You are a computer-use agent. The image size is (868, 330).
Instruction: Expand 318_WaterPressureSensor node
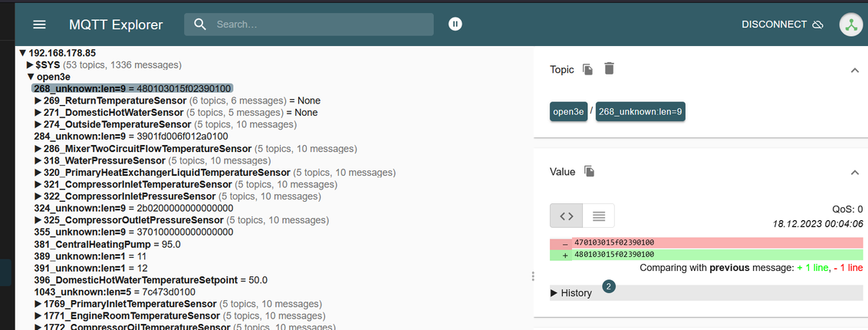pyautogui.click(x=38, y=160)
